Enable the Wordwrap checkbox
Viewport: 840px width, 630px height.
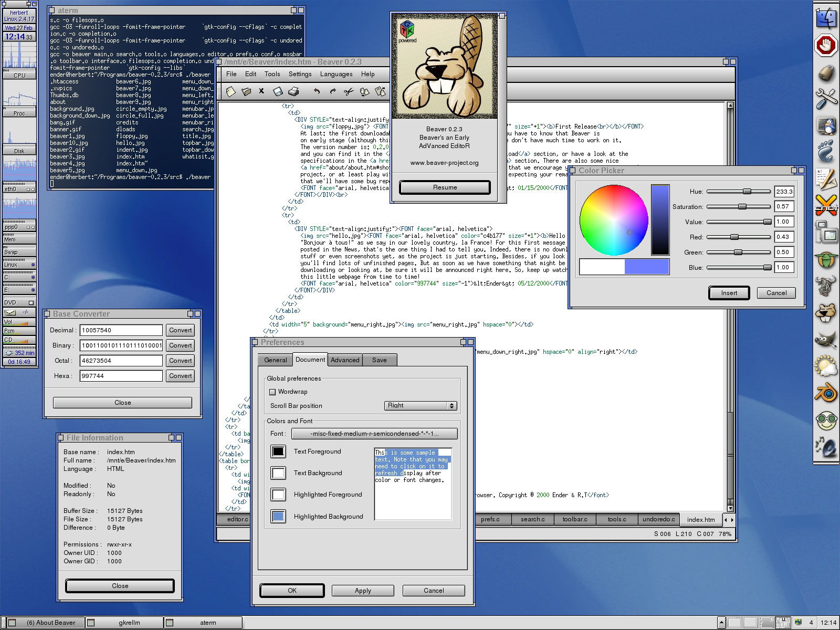272,392
